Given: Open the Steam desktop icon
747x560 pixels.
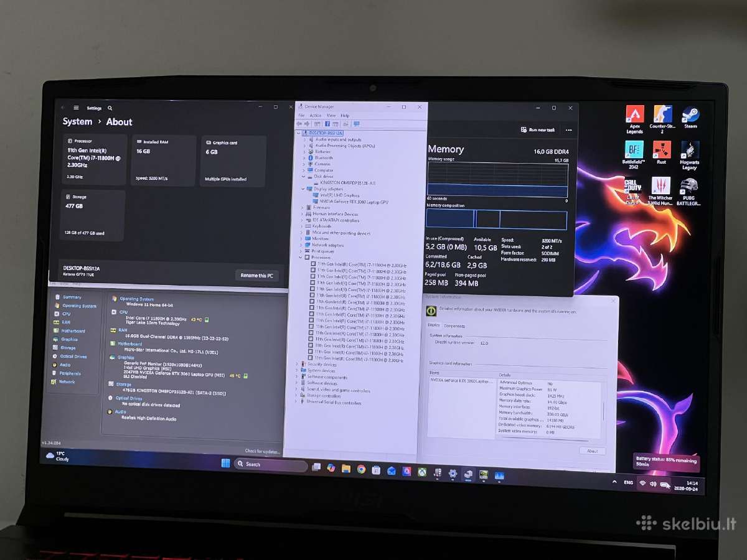Looking at the screenshot, I should (x=690, y=117).
